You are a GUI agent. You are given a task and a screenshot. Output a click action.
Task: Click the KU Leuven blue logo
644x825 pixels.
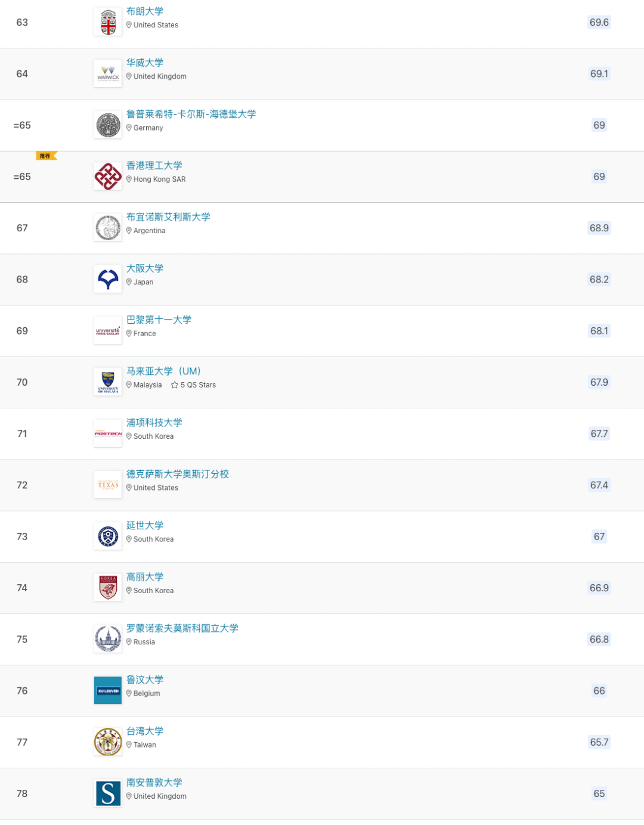click(107, 690)
